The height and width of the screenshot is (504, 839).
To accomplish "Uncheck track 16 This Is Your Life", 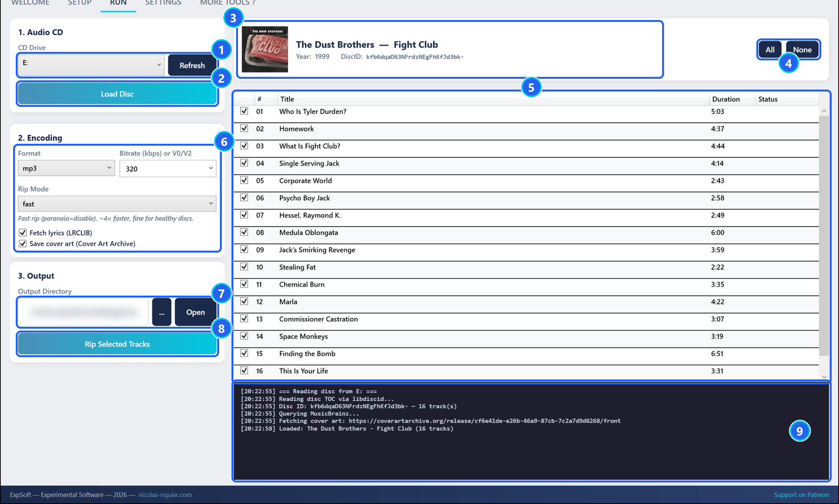I will tap(244, 371).
